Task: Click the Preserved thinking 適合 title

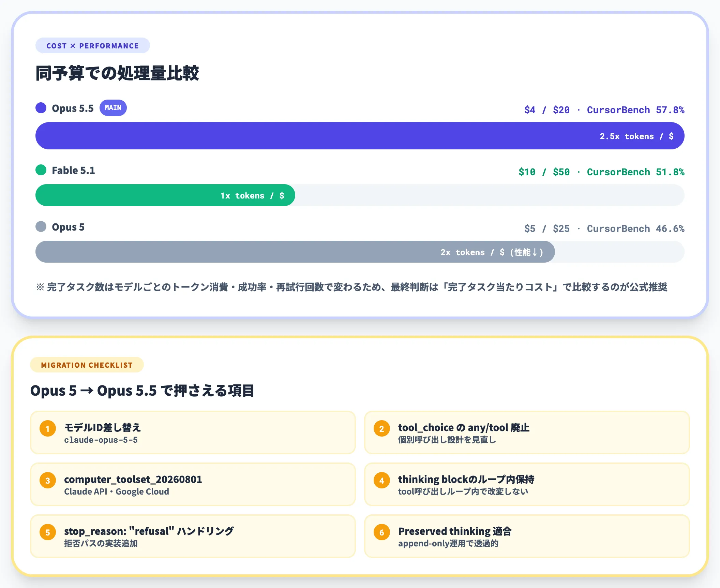Action: 455,531
